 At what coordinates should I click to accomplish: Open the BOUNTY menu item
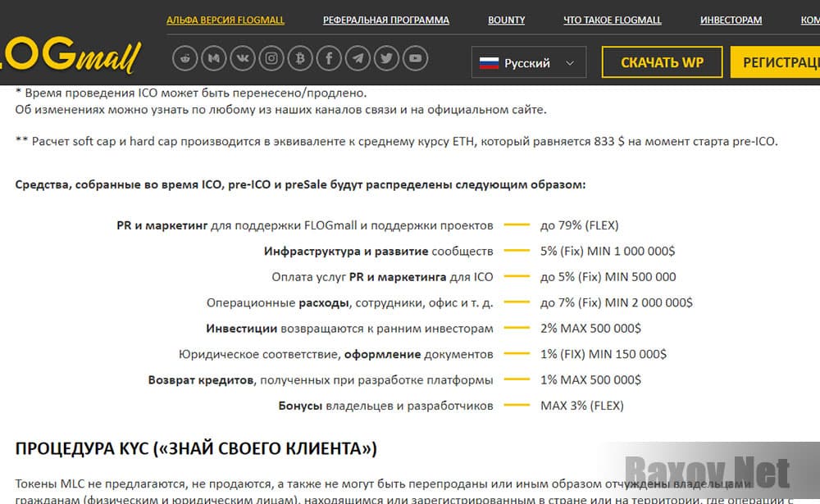(506, 20)
